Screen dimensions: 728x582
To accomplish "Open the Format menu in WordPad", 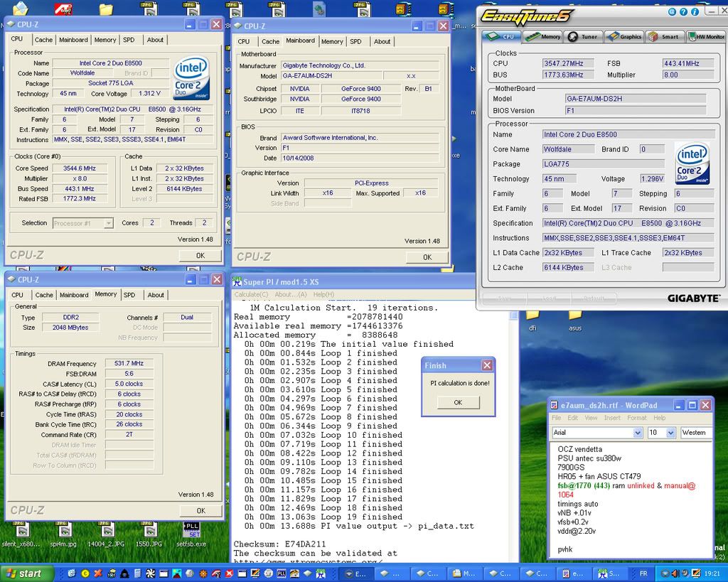I will [636, 418].
